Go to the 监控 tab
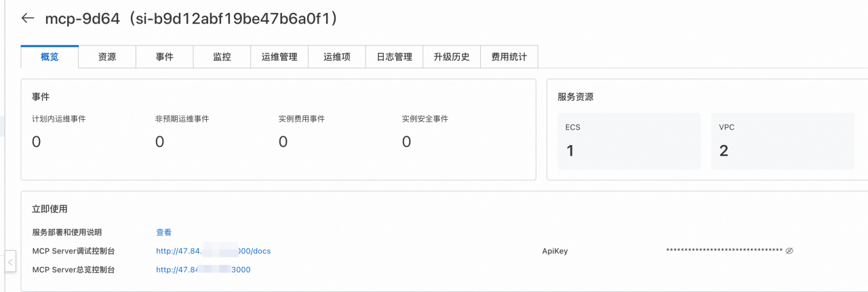 click(222, 57)
